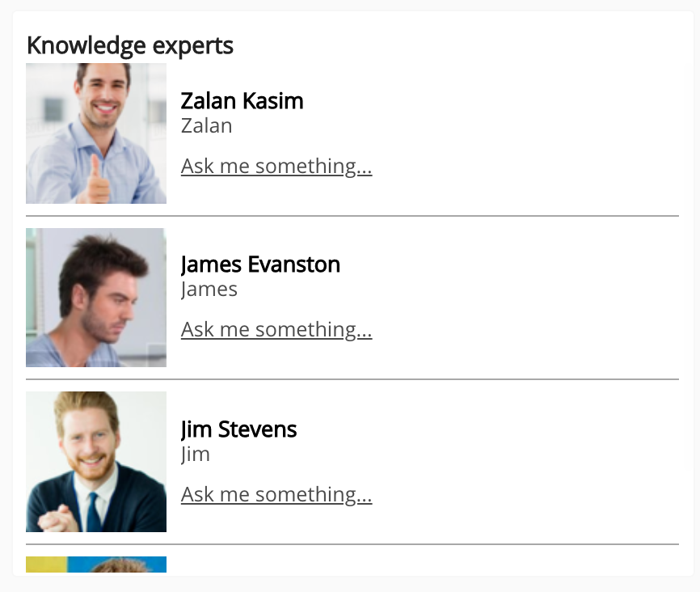Click the James Evanston name heading

pyautogui.click(x=260, y=264)
